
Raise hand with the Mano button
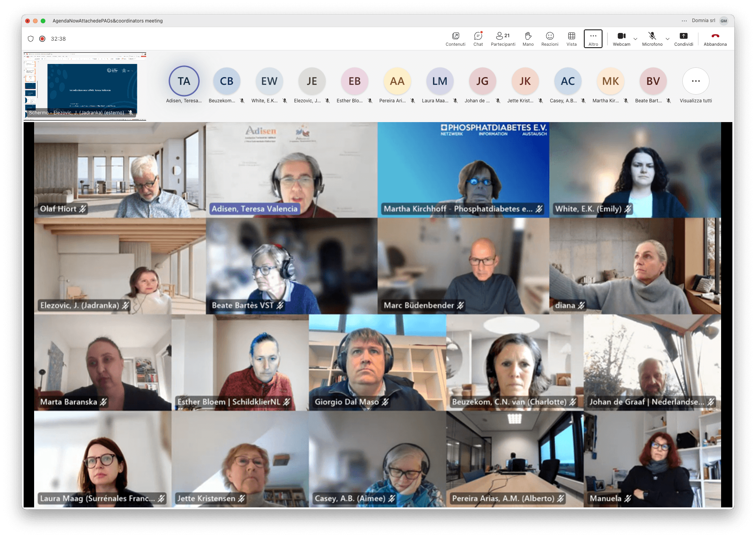pos(528,39)
